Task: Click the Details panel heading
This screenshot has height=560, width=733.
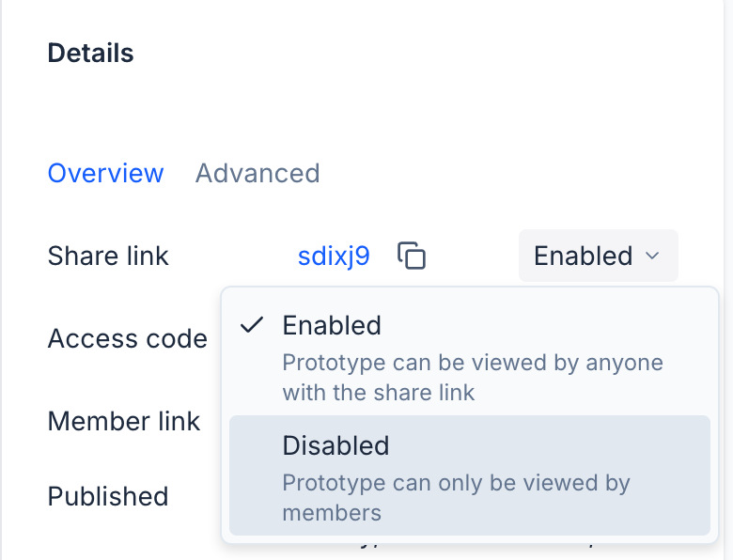Action: point(90,53)
